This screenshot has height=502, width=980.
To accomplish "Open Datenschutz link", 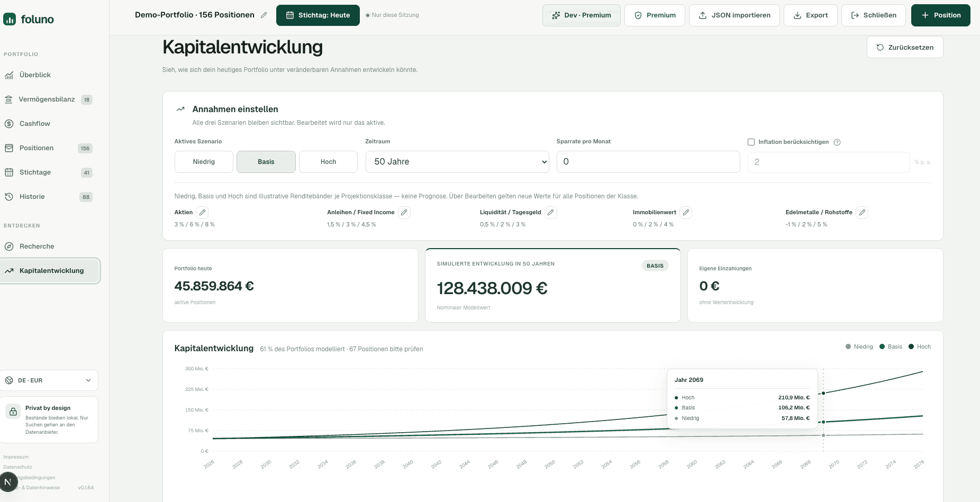I will [x=18, y=467].
